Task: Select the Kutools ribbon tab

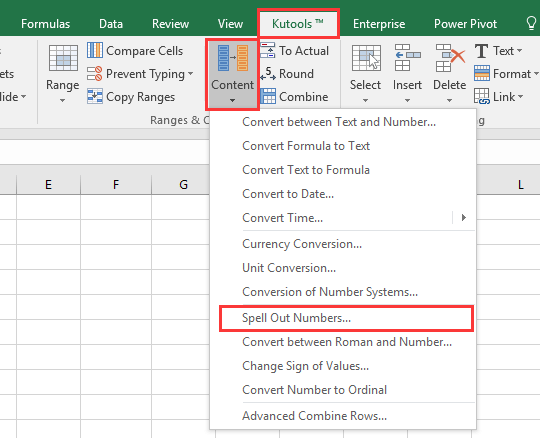Action: (x=298, y=24)
